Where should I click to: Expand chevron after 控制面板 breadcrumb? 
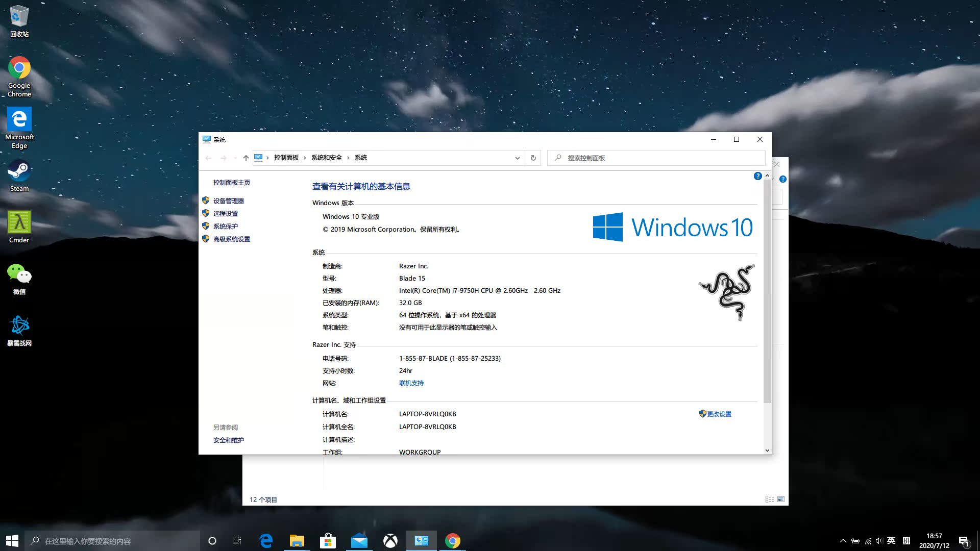tap(305, 158)
